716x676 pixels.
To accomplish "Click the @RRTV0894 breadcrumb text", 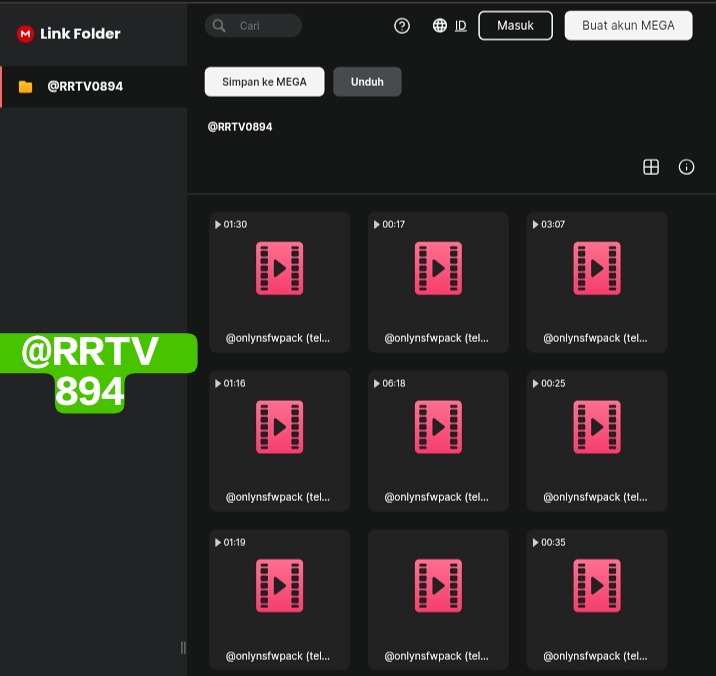I will (x=240, y=127).
